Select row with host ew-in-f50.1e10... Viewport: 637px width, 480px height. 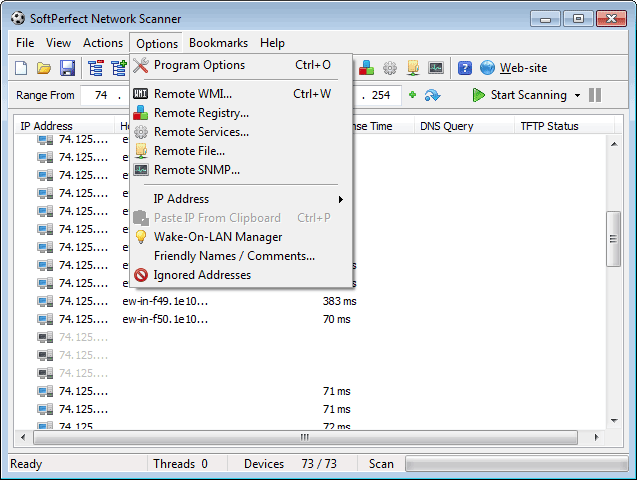tap(311, 319)
